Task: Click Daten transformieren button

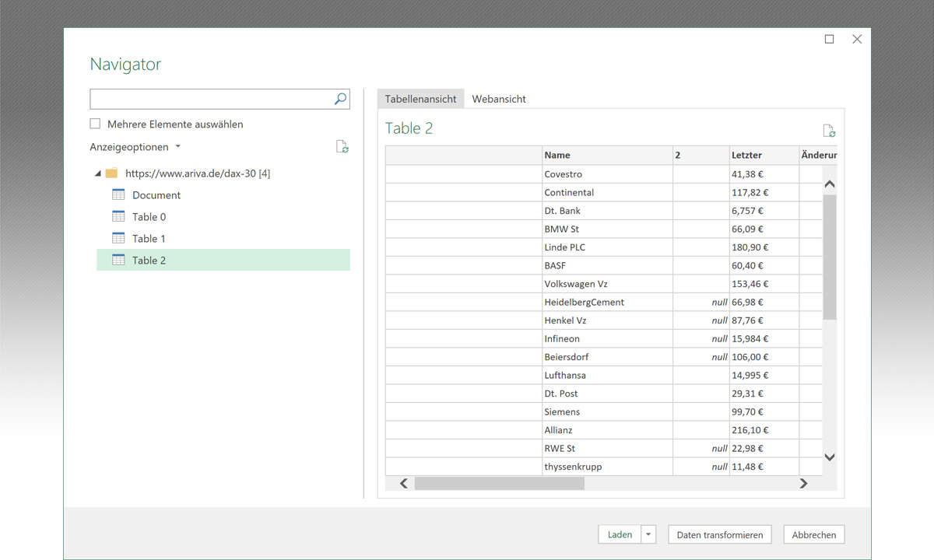Action: pos(720,534)
